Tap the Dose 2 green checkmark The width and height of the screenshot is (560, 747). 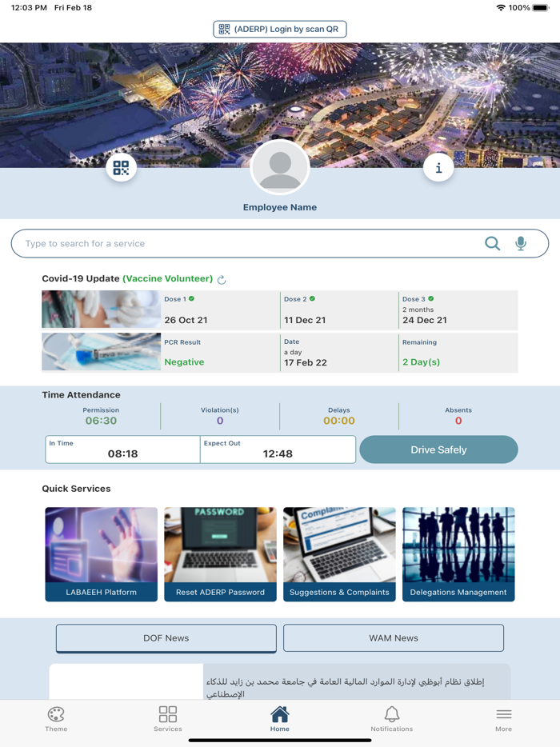coord(312,298)
